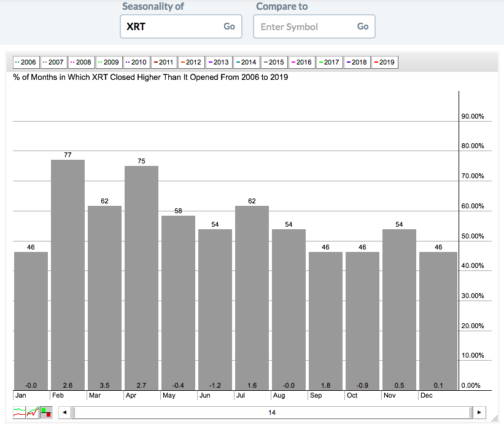Select the histogram mode icon

pyautogui.click(x=46, y=412)
